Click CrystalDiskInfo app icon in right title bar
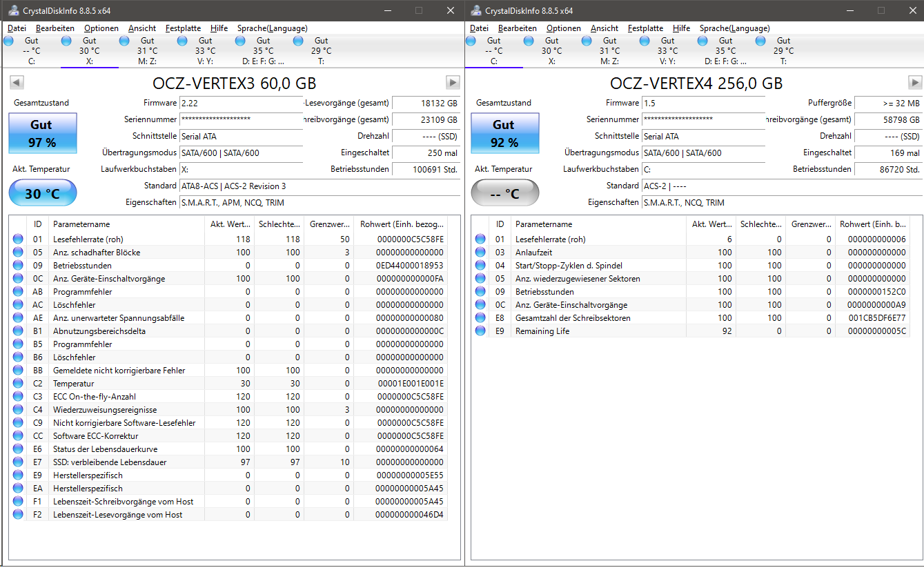The height and width of the screenshot is (570, 924). pos(475,10)
